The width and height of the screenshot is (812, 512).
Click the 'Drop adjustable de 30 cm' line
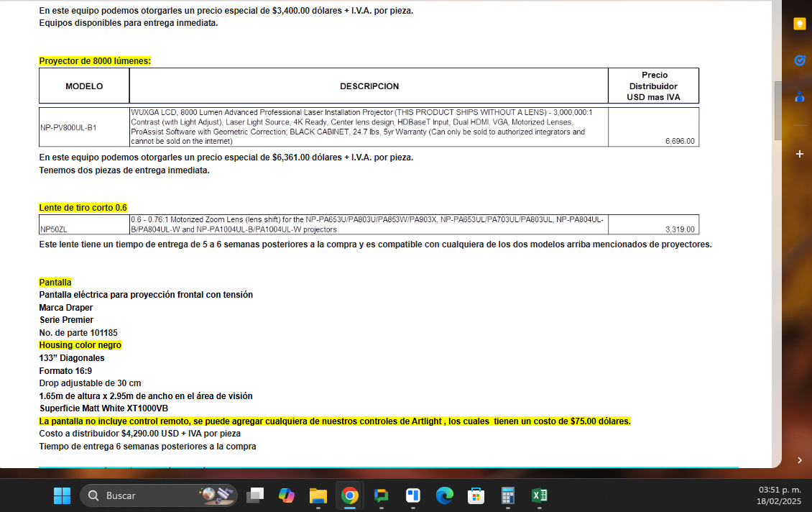coord(90,383)
